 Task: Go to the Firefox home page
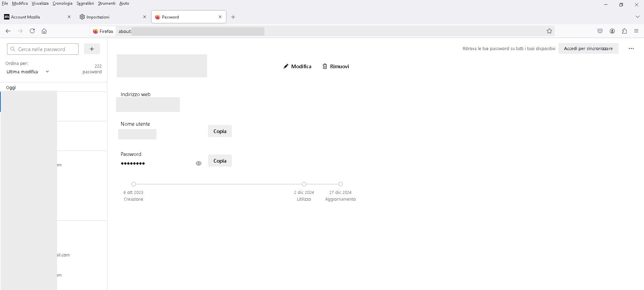pyautogui.click(x=44, y=31)
